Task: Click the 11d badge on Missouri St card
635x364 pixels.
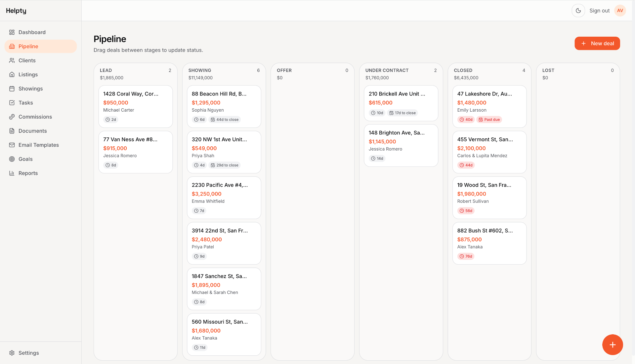Action: pos(200,347)
